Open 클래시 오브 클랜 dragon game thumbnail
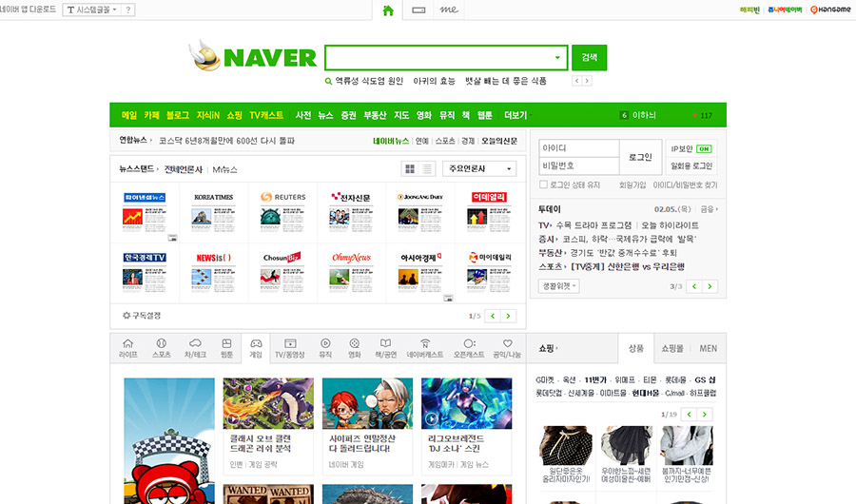The height and width of the screenshot is (504, 856). (x=268, y=403)
